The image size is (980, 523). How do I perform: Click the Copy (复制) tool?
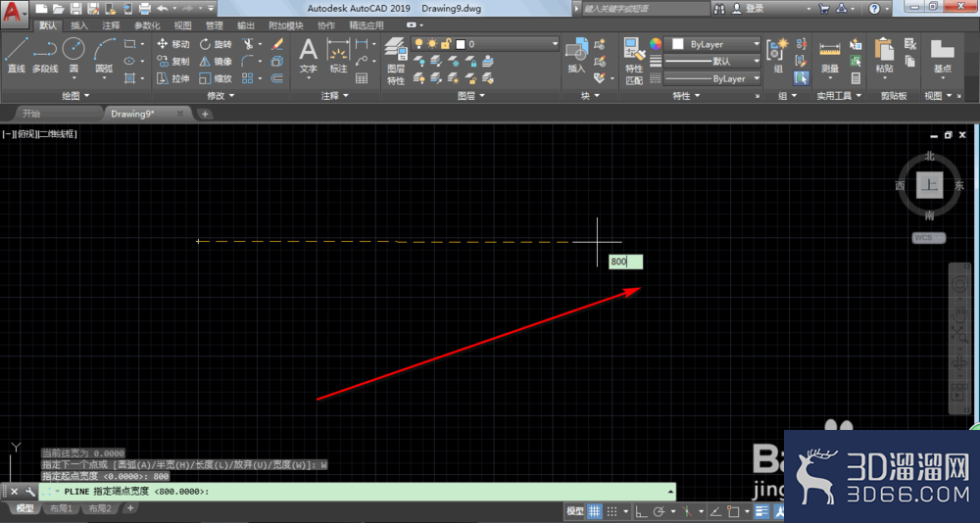coord(173,62)
